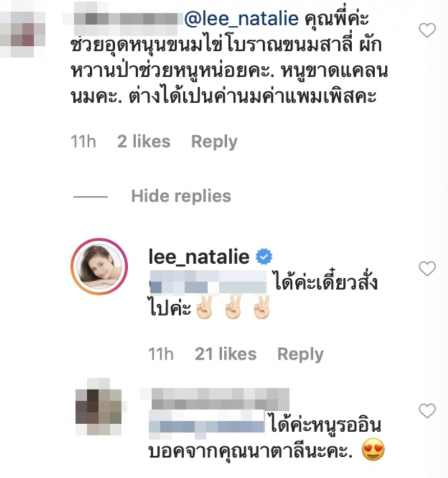Screen dimensions: 448x478
Task: View the 21 likes on lee_natalie's reply
Action: click(x=226, y=354)
